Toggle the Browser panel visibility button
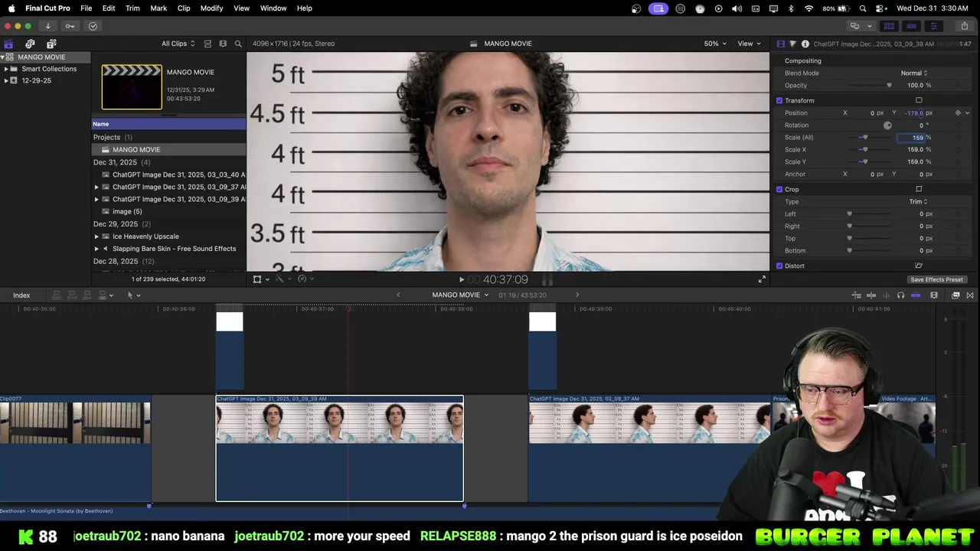Viewport: 980px width, 551px height. point(889,26)
